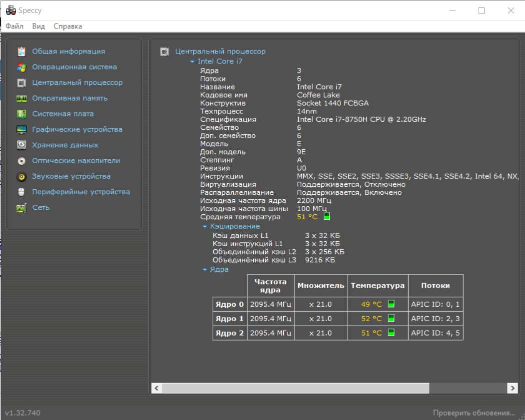This screenshot has width=525, height=420.
Task: Click the Потоки column header
Action: click(x=435, y=286)
